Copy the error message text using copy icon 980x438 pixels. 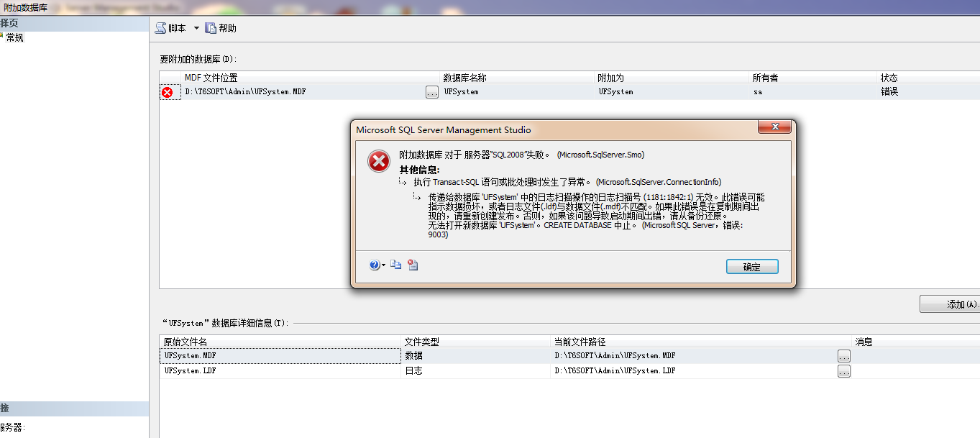click(x=395, y=265)
